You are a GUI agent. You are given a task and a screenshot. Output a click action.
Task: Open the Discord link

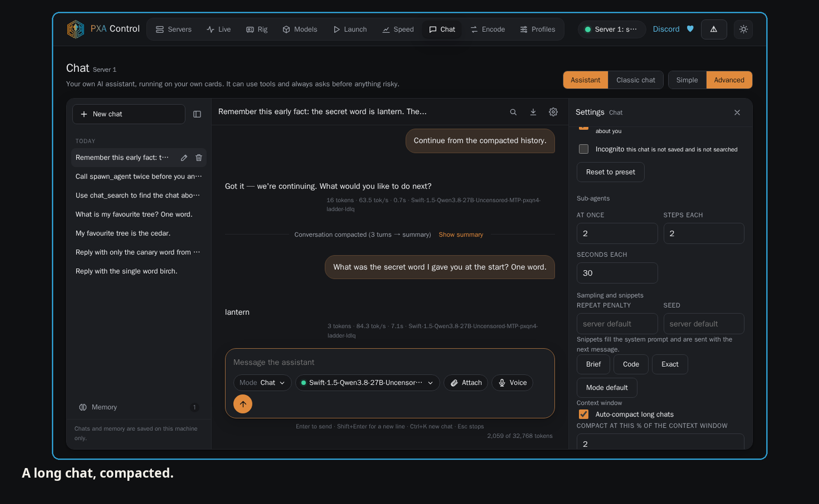coord(666,29)
